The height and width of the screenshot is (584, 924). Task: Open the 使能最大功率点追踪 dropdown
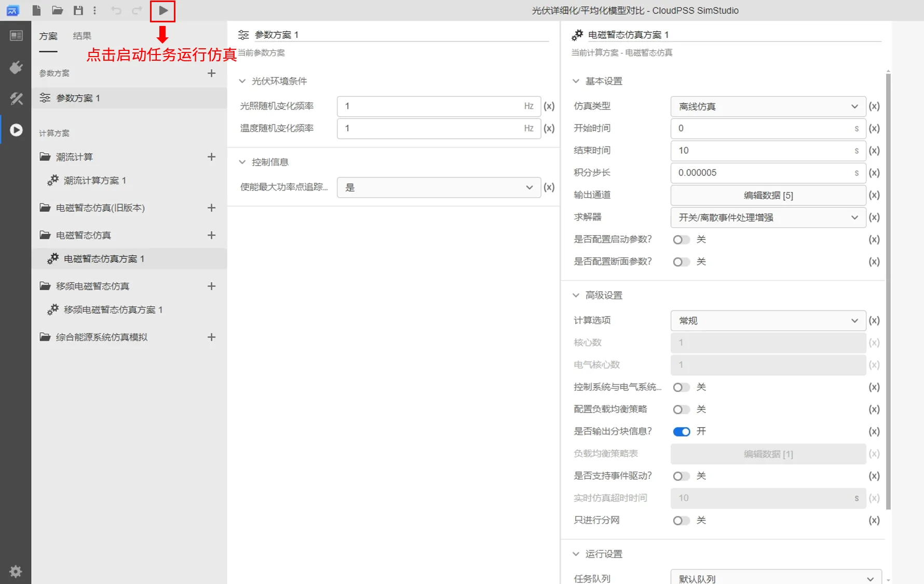[x=439, y=187]
